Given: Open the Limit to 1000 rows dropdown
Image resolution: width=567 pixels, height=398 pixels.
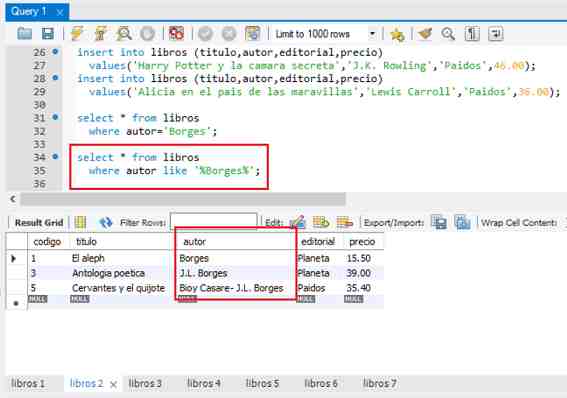Looking at the screenshot, I should [x=325, y=34].
